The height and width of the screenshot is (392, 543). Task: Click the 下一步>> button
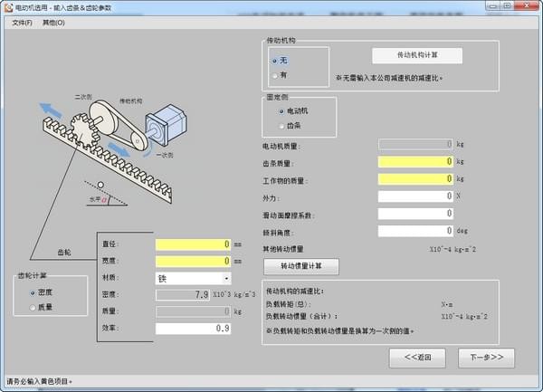pos(486,358)
